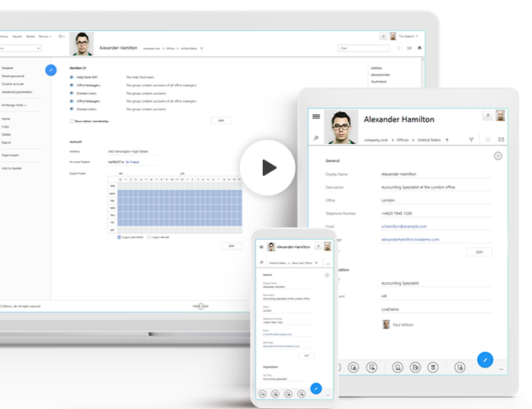The height and width of the screenshot is (409, 532).
Task: Click ADD button under Member Of
Action: (x=221, y=120)
